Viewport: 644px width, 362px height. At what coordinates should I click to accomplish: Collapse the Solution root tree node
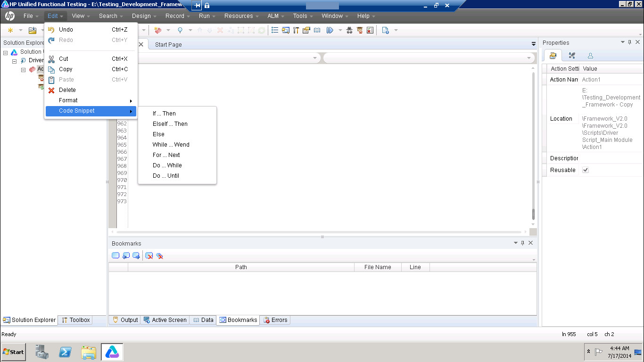[x=6, y=52]
